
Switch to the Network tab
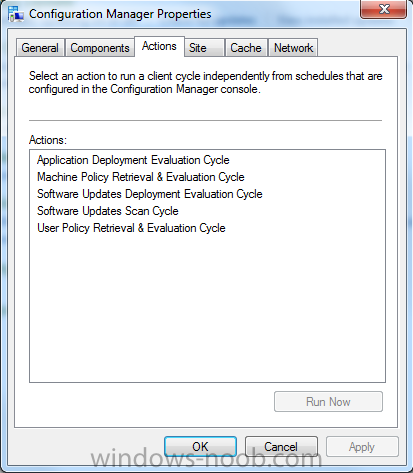(293, 48)
